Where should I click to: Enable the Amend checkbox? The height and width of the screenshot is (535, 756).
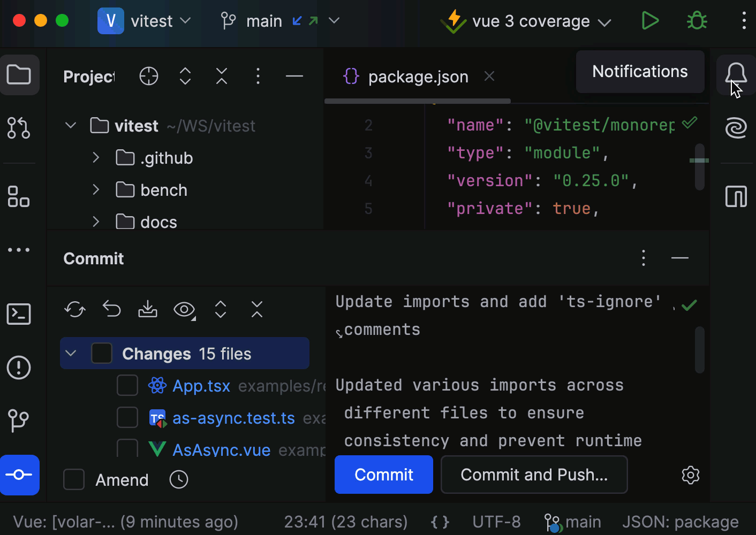click(74, 479)
